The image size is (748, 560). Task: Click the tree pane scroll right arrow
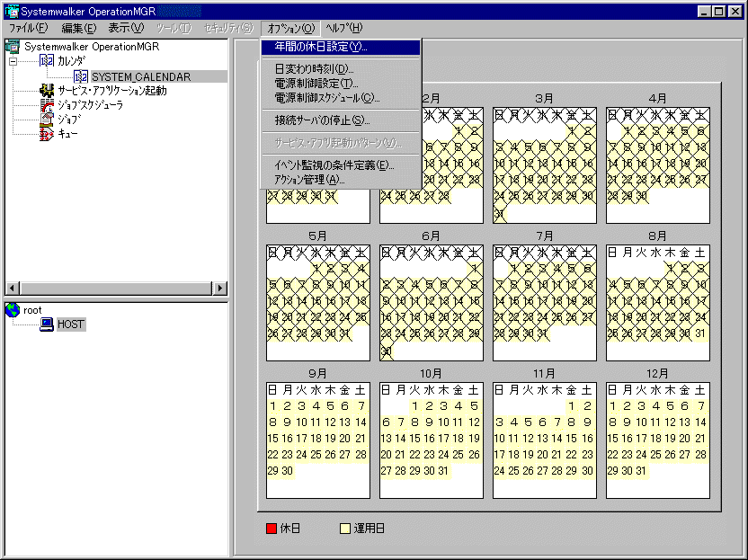pyautogui.click(x=219, y=289)
